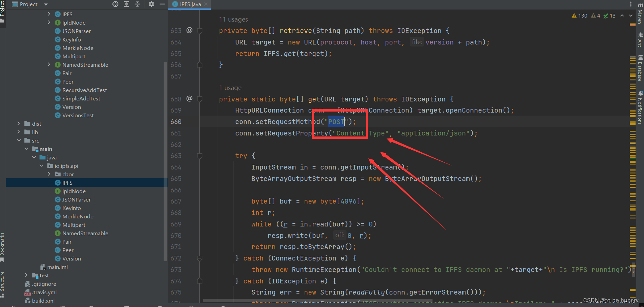
Task: Hide the Project panel with minus icon
Action: tap(162, 4)
